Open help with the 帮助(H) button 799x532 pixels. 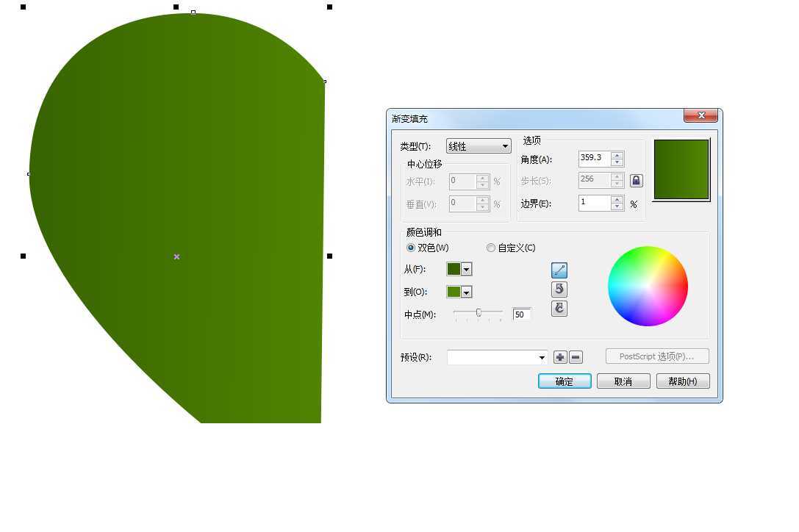click(683, 381)
